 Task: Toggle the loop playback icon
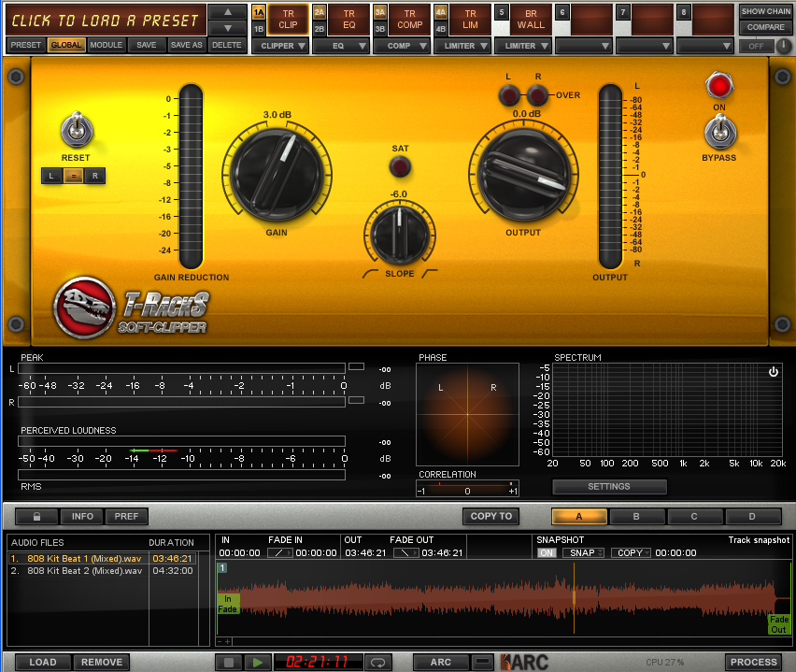377,663
